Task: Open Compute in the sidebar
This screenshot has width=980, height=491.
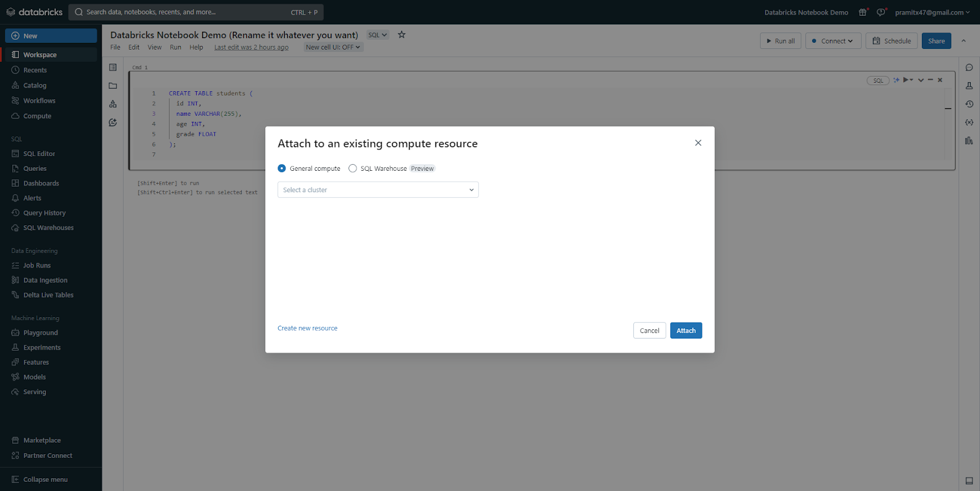Action: point(51,116)
